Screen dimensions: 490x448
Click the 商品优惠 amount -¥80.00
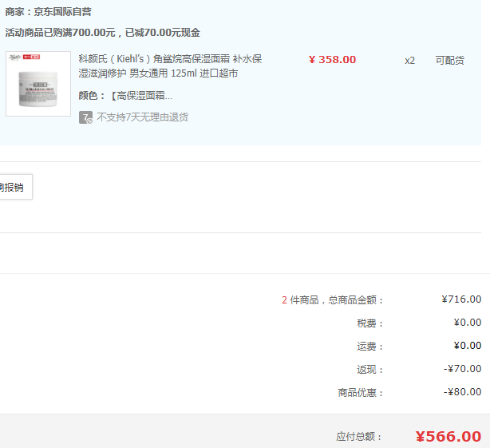pyautogui.click(x=462, y=392)
